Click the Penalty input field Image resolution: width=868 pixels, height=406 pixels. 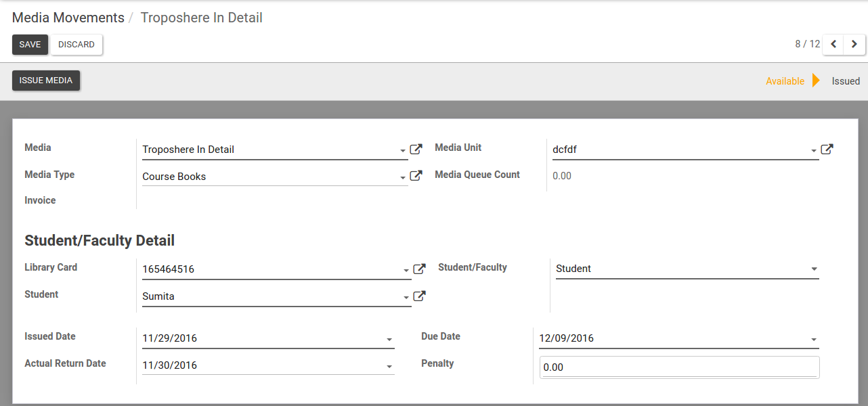(x=679, y=367)
